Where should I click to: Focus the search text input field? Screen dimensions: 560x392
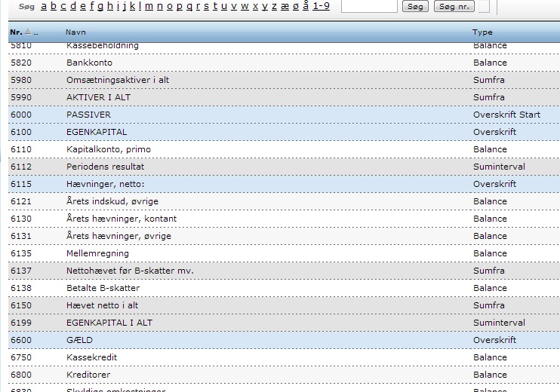tap(368, 6)
